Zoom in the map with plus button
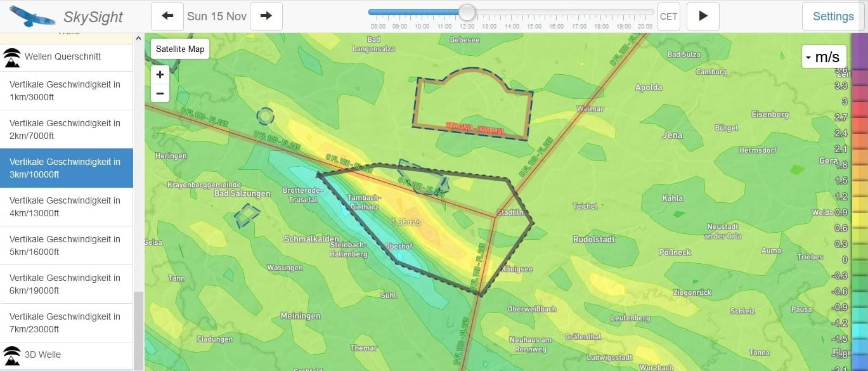868x371 pixels. pyautogui.click(x=160, y=75)
